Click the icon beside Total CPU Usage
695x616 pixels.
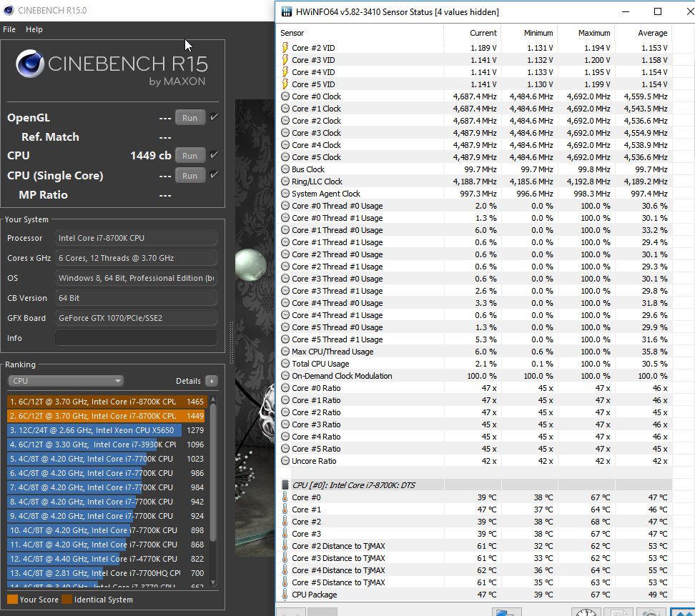point(285,364)
